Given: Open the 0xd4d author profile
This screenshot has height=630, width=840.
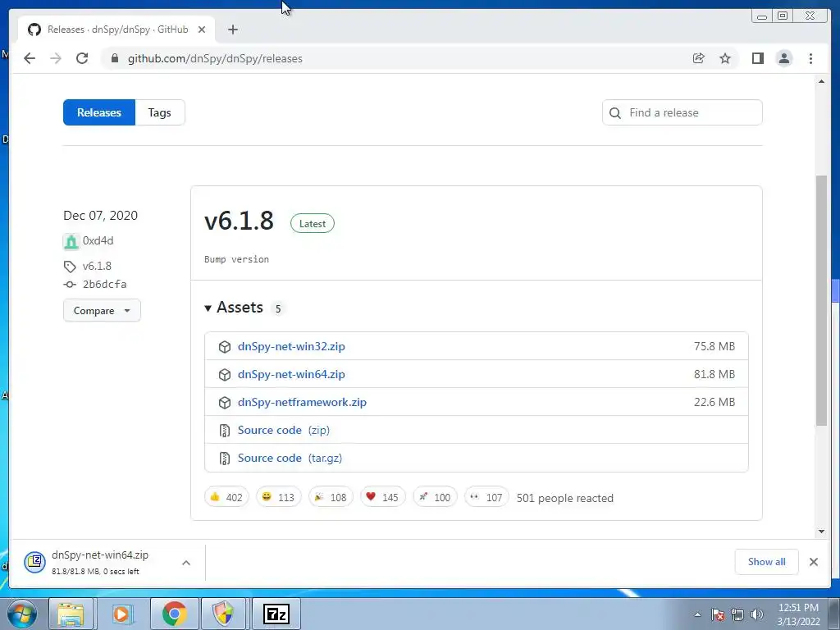Looking at the screenshot, I should point(98,240).
